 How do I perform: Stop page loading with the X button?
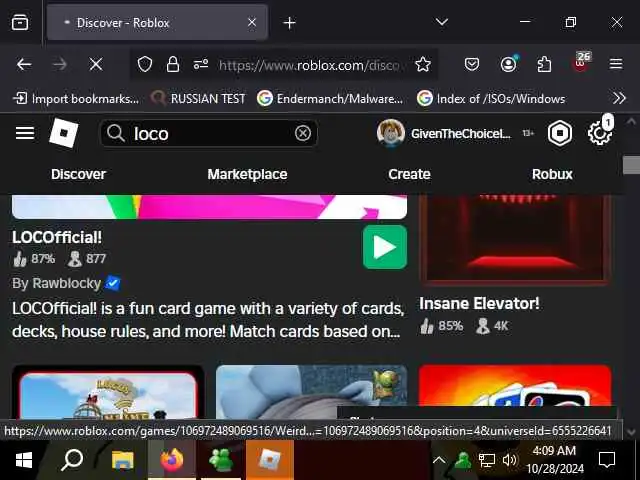click(96, 64)
